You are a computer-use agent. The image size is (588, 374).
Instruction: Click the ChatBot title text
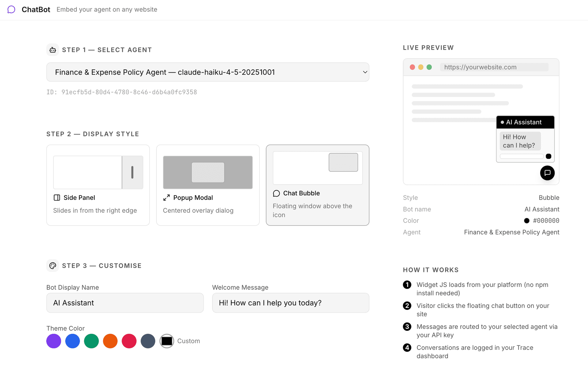point(36,10)
